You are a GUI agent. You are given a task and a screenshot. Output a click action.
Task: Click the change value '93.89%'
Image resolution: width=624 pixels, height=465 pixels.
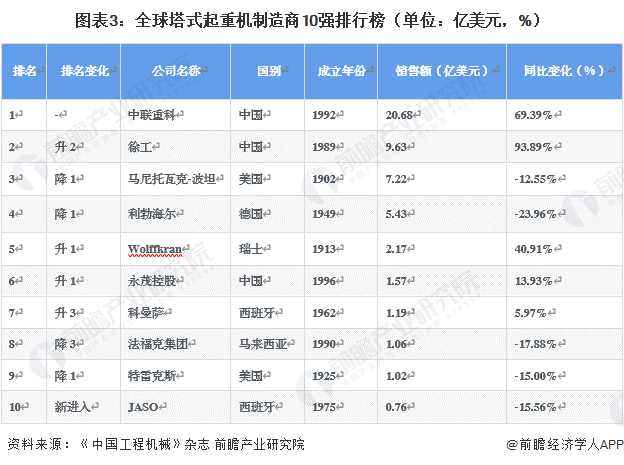tap(533, 147)
